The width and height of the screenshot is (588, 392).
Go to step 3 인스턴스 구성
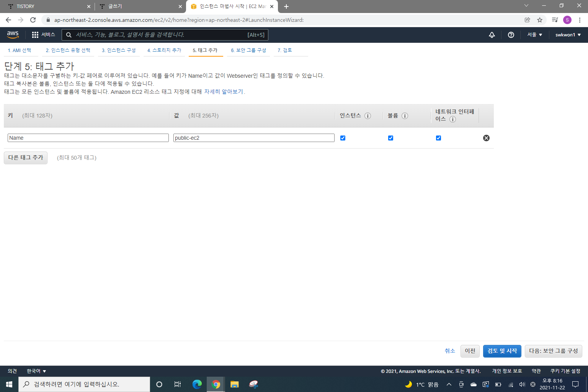[x=119, y=51]
